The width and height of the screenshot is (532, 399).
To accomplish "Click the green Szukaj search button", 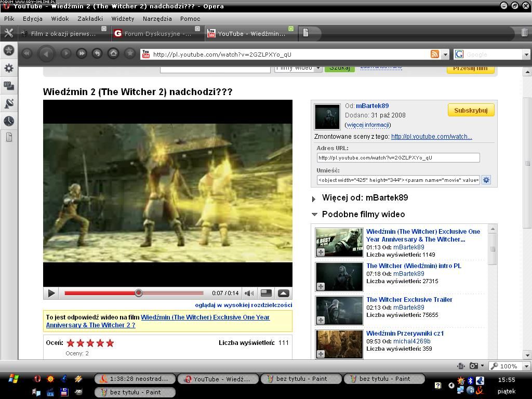I will [340, 68].
